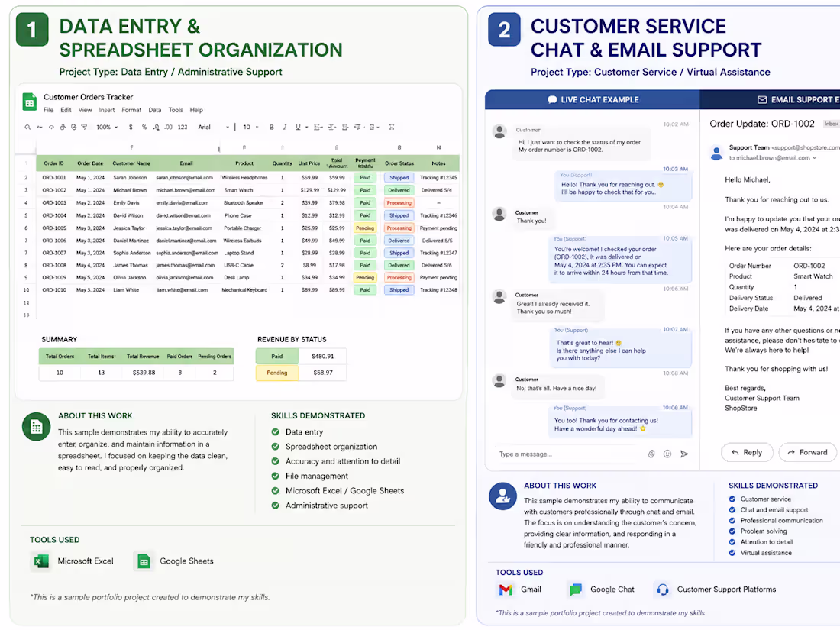The height and width of the screenshot is (630, 840).
Task: Open the Pending payment dropdown for ORD-1005
Action: (x=365, y=228)
